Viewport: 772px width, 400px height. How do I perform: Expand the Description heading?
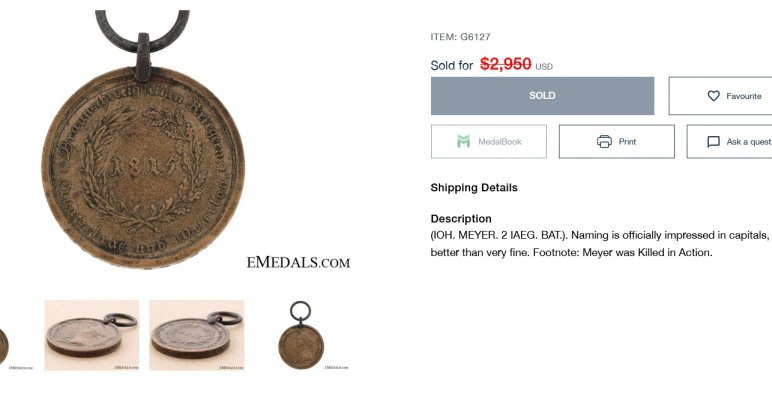tap(461, 219)
